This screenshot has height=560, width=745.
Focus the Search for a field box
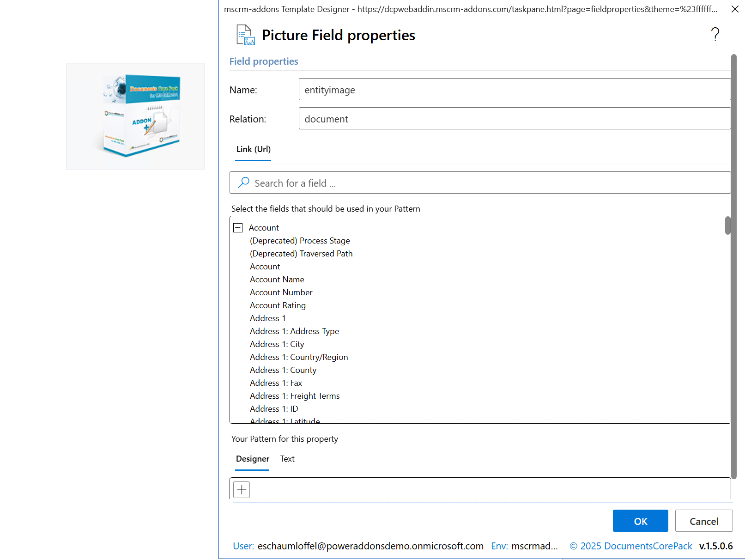click(x=485, y=183)
